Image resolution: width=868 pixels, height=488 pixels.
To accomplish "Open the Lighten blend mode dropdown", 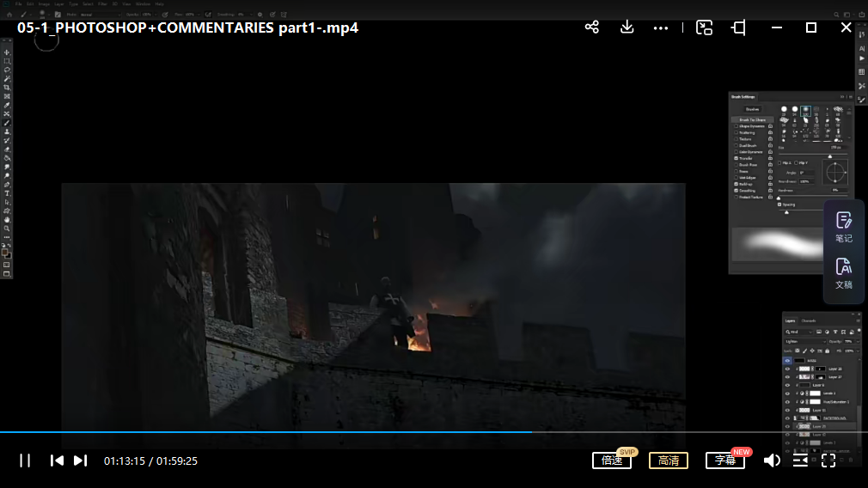I will pyautogui.click(x=805, y=341).
